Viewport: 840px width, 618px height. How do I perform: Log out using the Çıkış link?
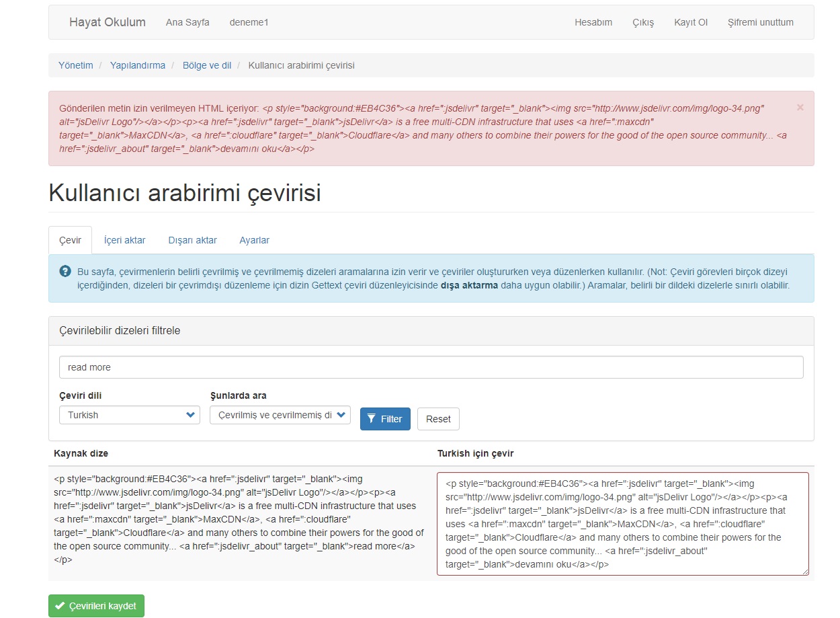pos(643,22)
